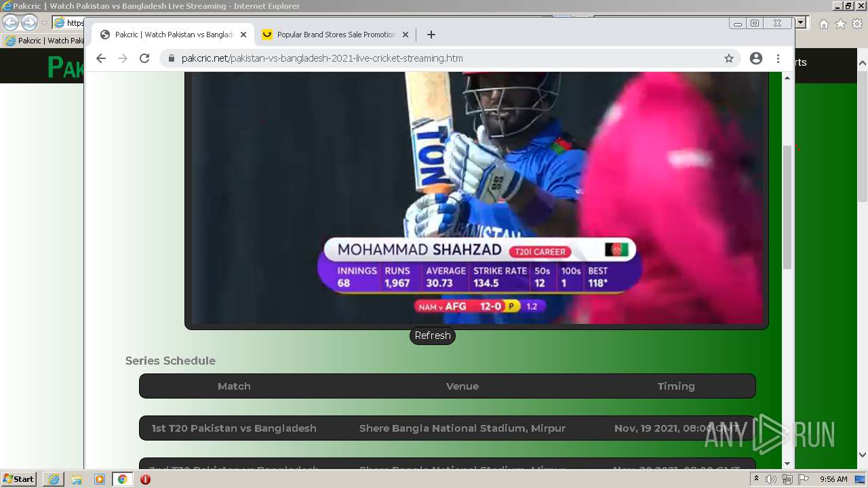This screenshot has width=868, height=488.
Task: Click the Nov, 19 2021 timing cell
Action: (x=677, y=428)
